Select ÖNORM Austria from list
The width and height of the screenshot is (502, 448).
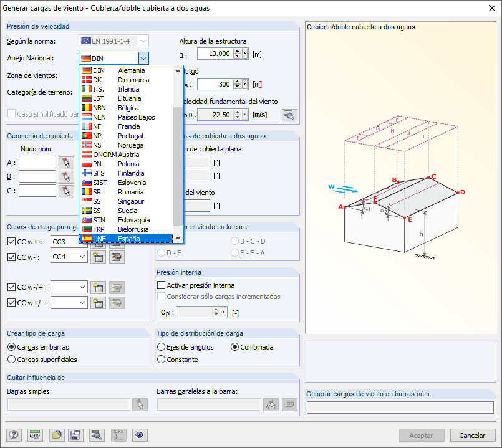(x=126, y=155)
